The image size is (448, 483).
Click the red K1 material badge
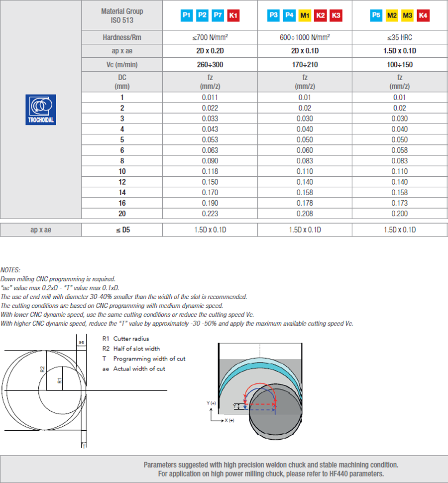(x=233, y=16)
